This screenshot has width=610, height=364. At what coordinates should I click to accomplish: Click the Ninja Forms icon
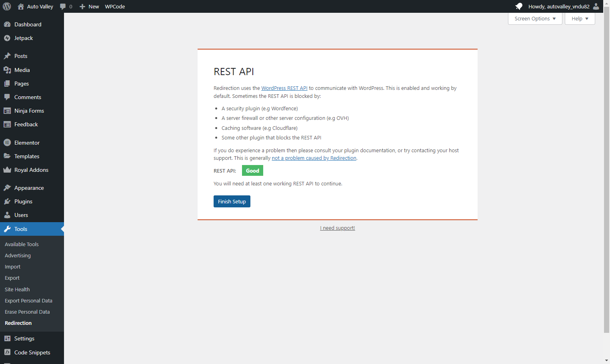pyautogui.click(x=7, y=111)
